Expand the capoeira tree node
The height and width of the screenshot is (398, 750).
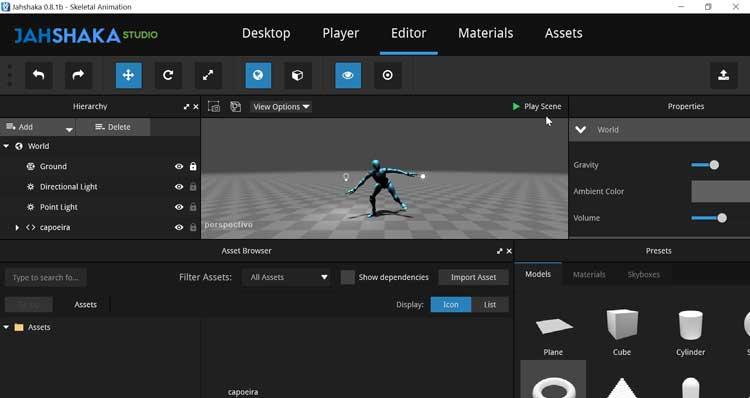[17, 228]
